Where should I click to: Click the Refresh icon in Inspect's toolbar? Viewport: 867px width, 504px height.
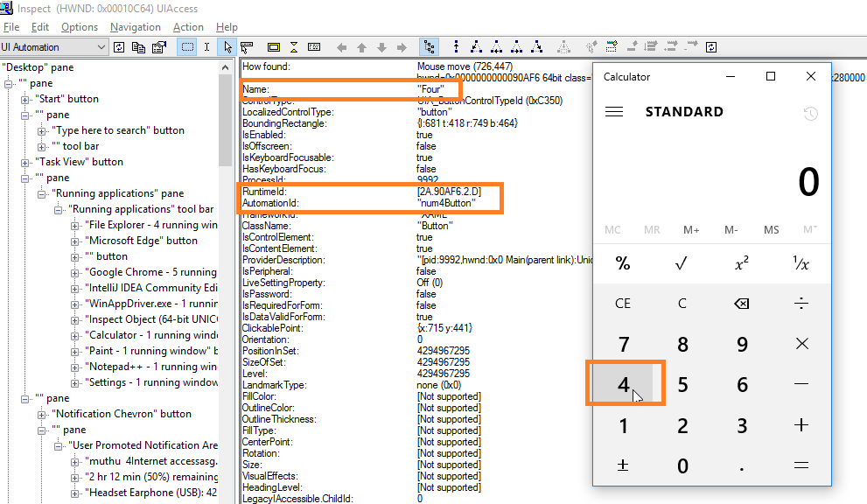[119, 46]
